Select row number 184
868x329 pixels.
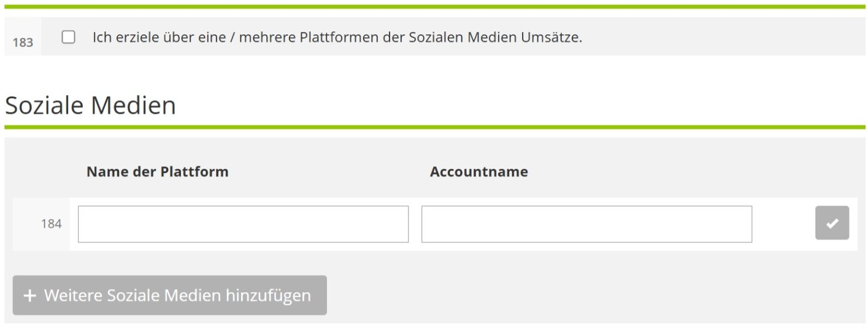(x=52, y=224)
